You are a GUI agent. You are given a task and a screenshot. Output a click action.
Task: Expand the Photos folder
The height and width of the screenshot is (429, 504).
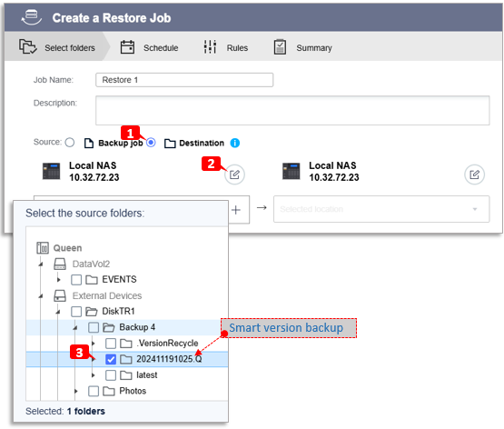click(x=76, y=391)
